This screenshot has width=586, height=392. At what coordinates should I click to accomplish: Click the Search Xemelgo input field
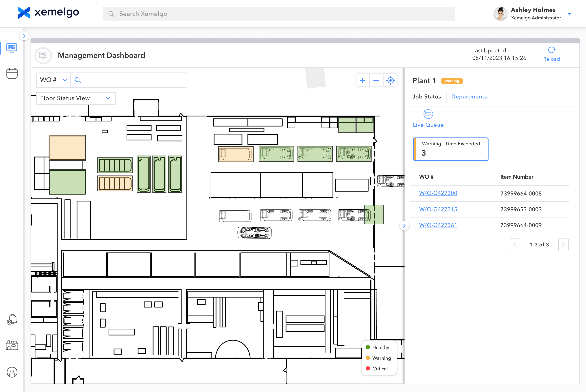click(x=279, y=14)
